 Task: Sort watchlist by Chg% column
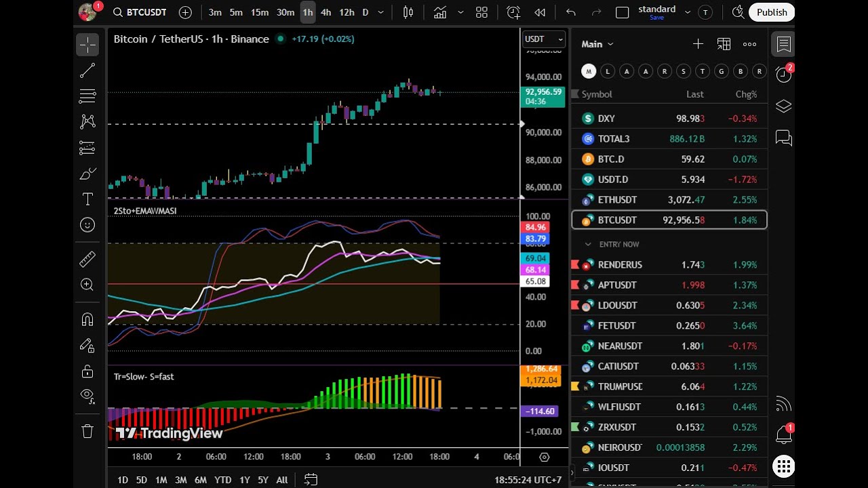click(746, 94)
